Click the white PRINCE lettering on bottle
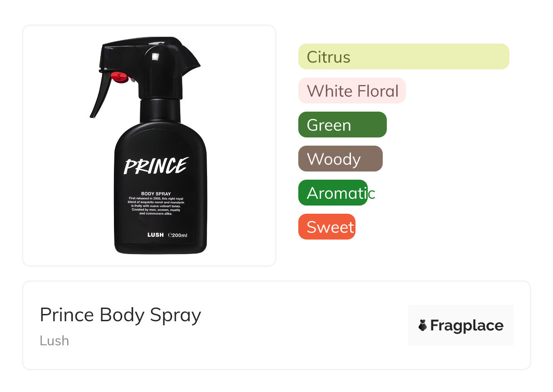Screen dimensions: 553x392 pos(156,166)
